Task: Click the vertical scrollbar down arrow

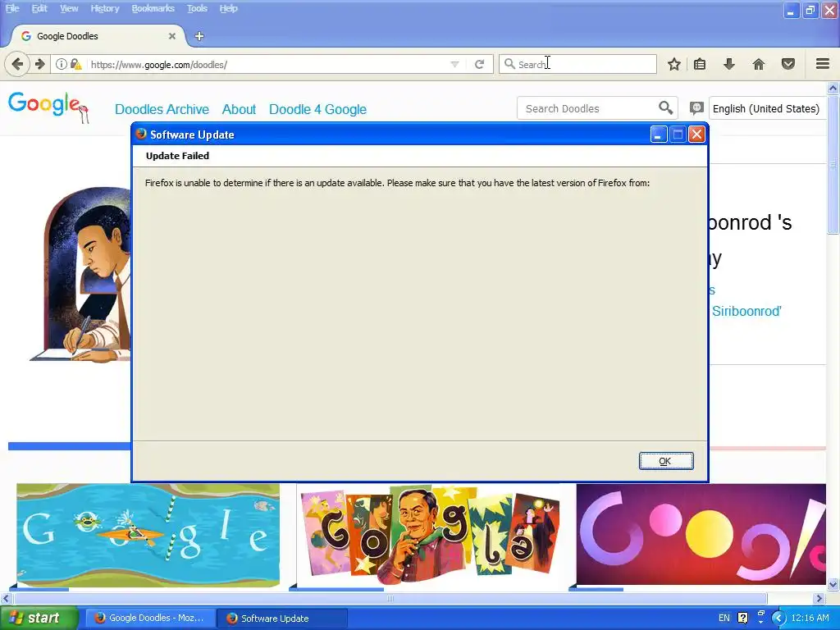Action: (x=833, y=584)
